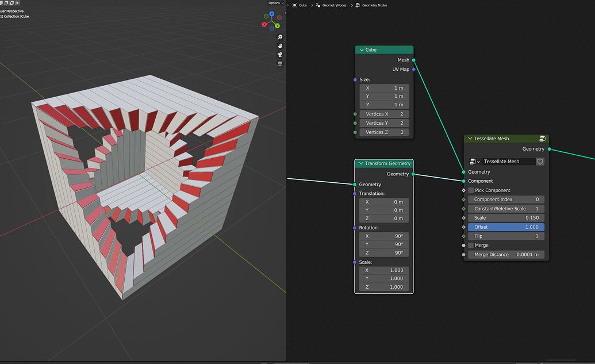Click Geometry Nodes in the breadcrumb path

(374, 5)
